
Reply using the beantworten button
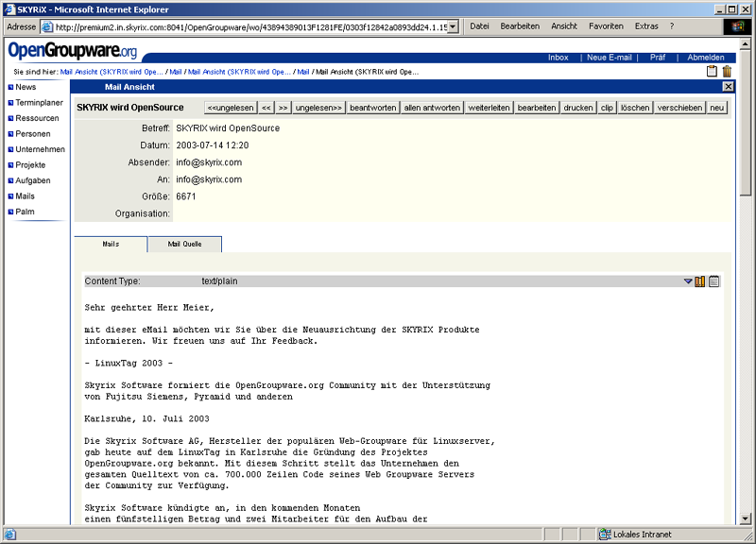(373, 108)
